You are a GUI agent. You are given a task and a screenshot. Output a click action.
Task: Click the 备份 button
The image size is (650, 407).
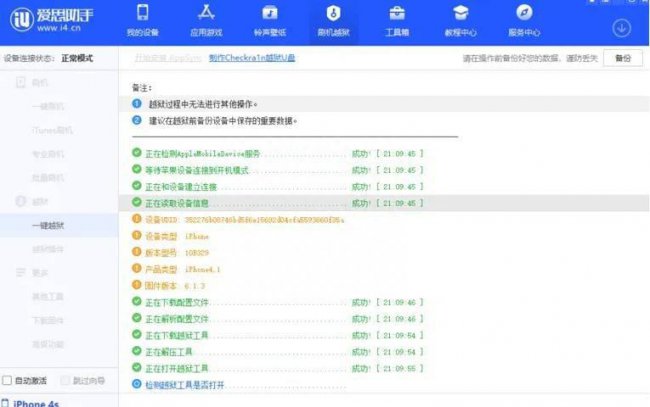[623, 58]
